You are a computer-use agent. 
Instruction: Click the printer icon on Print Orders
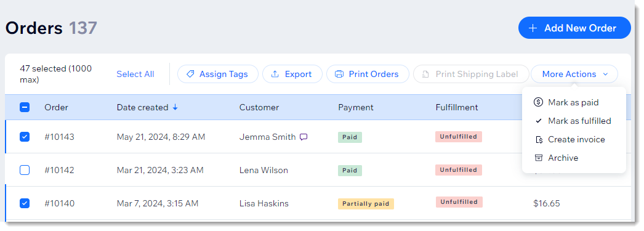click(x=339, y=75)
